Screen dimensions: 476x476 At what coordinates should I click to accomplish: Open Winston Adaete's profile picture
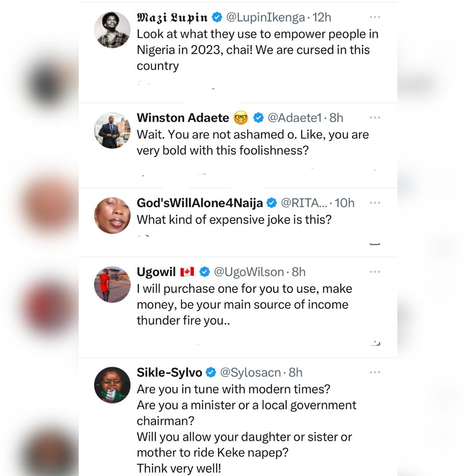[112, 130]
